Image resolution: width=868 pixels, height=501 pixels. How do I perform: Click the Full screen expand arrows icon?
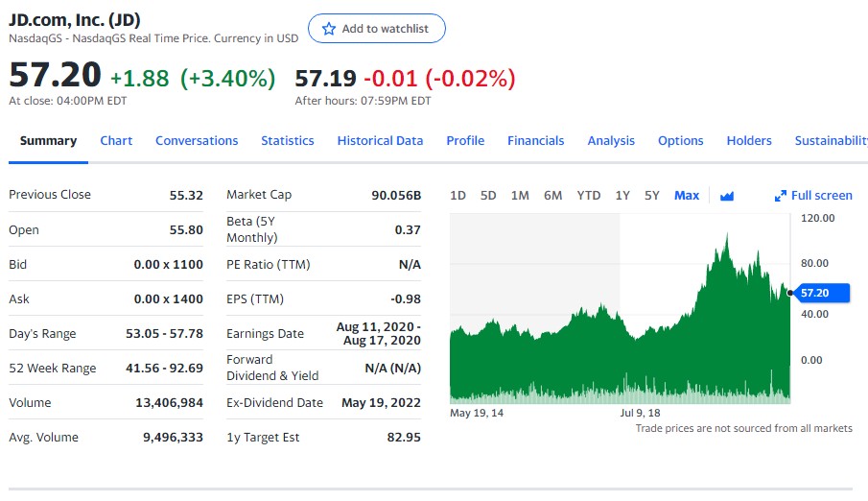pos(781,196)
